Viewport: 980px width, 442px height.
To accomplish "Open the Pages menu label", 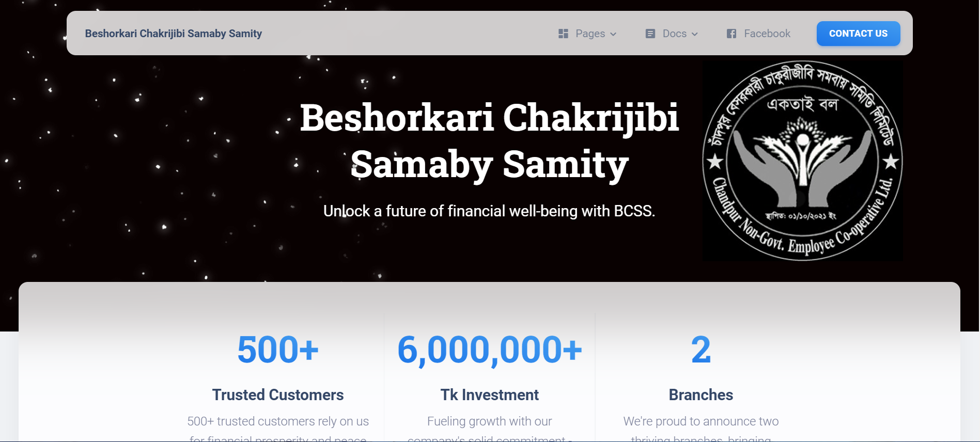I will point(590,34).
